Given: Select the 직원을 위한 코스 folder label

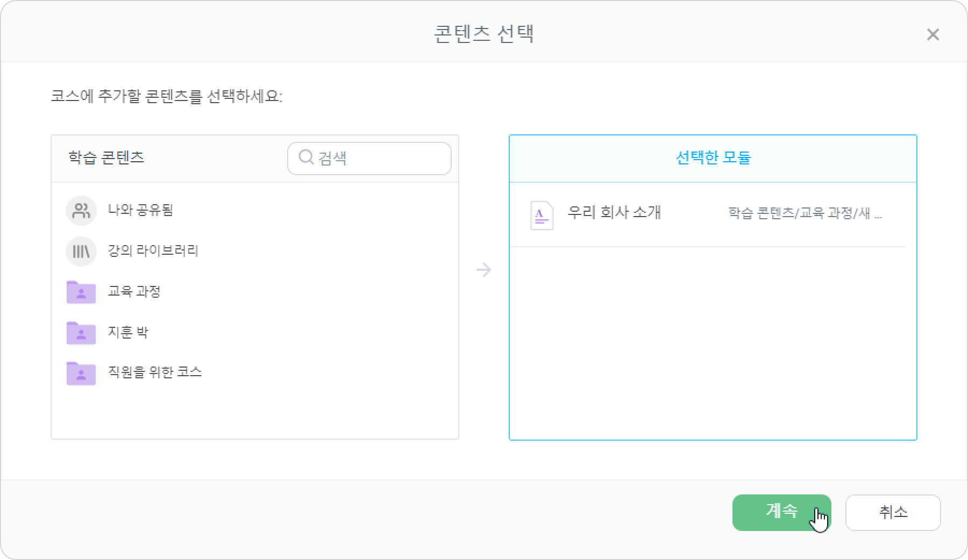Looking at the screenshot, I should point(155,372).
